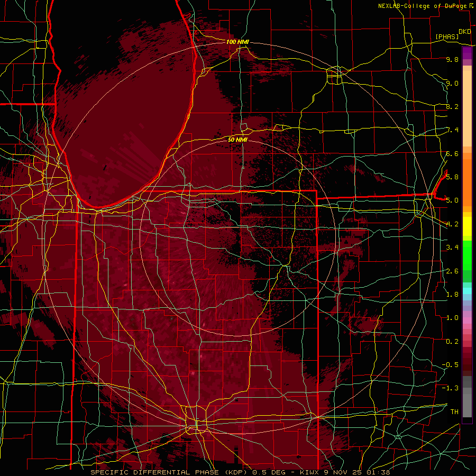Click the bright green band of the color scale
476x476 pixels.
tap(467, 254)
